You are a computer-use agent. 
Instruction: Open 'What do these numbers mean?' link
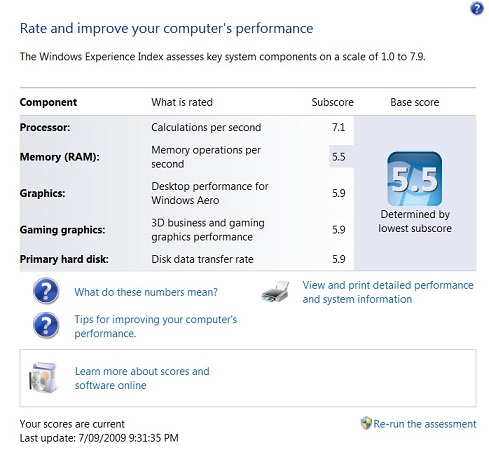coord(146,292)
